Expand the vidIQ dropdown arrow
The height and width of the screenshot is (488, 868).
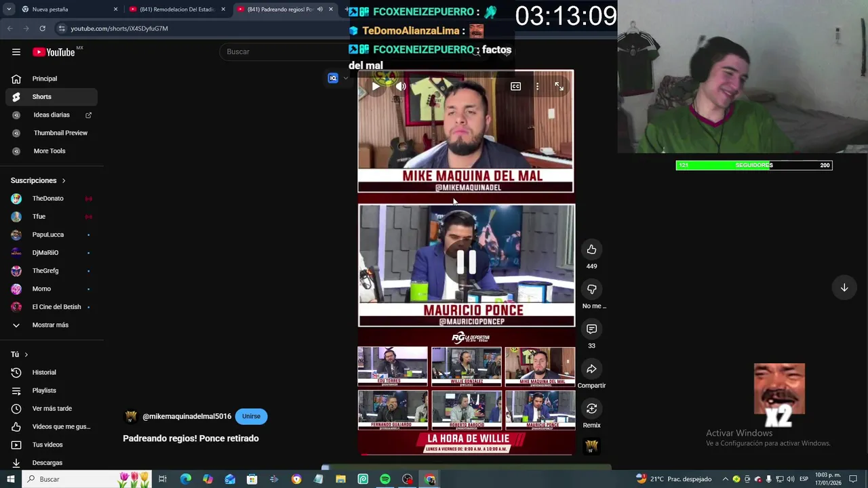(346, 79)
